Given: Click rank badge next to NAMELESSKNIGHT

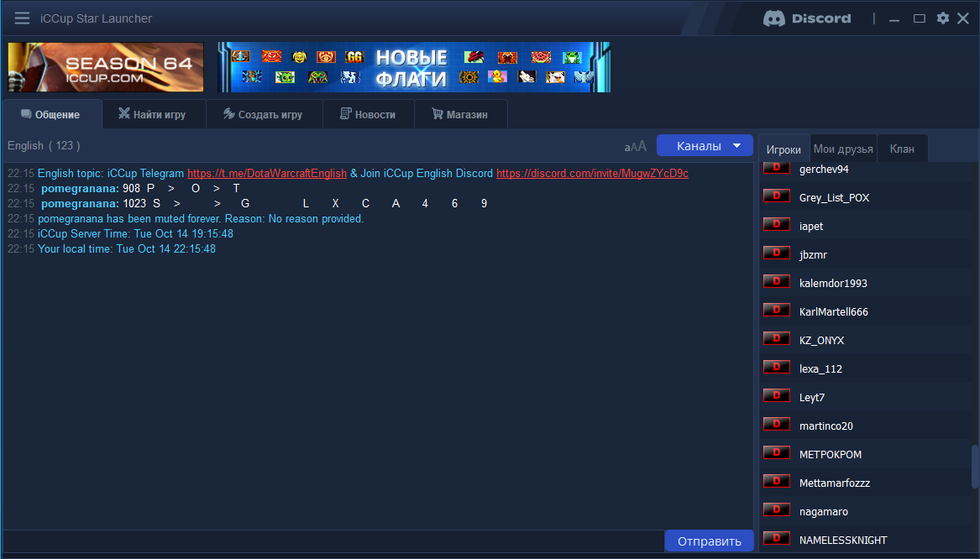Looking at the screenshot, I should 777,538.
